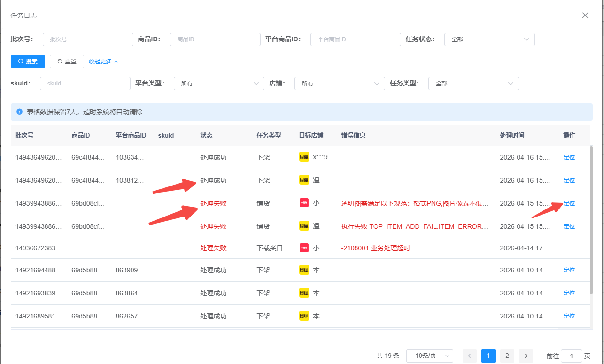Viewport: 604px width, 364px height.
Task: Click 定位 in the 透明图 error row
Action: coord(569,203)
